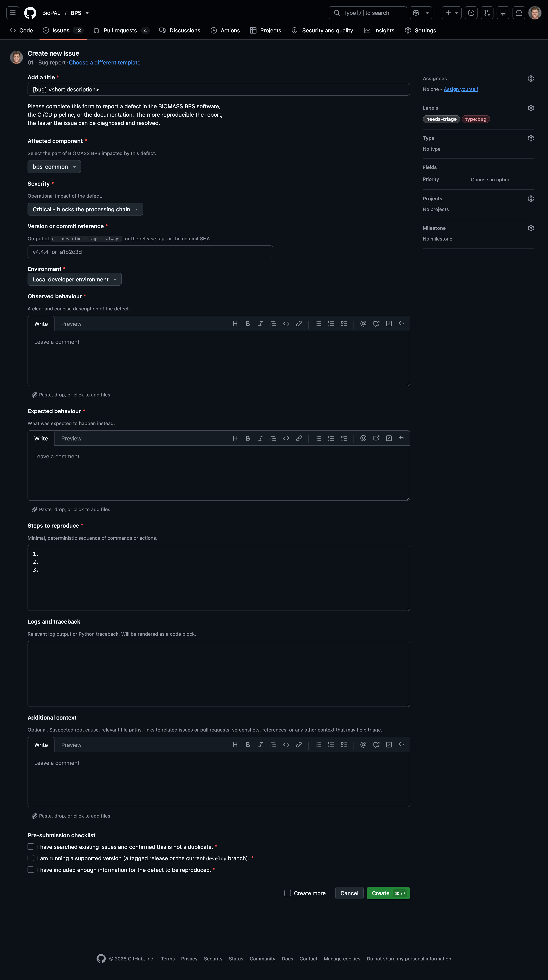
Task: Mention a user in Observed behaviour editor
Action: click(364, 324)
